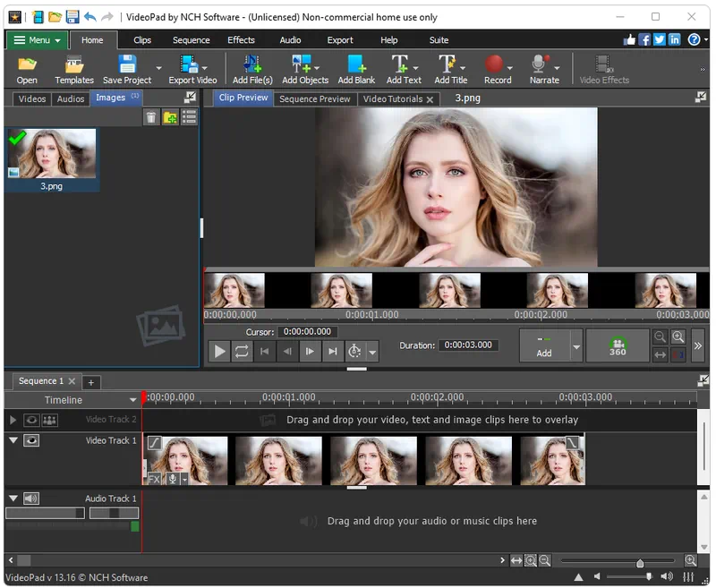Zoom the sequence timeline to fit
Viewport: 716px width, 588px height.
tap(516, 560)
